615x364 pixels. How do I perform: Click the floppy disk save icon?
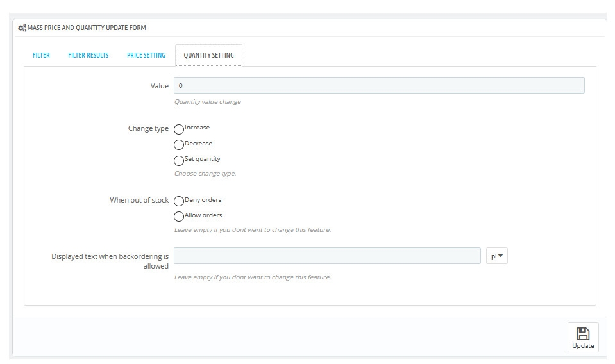[x=583, y=334]
